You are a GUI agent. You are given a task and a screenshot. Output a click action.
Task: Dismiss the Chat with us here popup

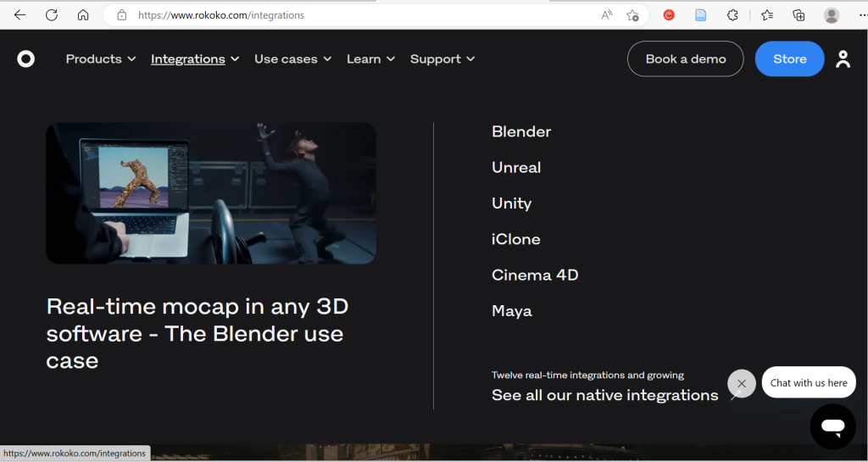pos(742,383)
